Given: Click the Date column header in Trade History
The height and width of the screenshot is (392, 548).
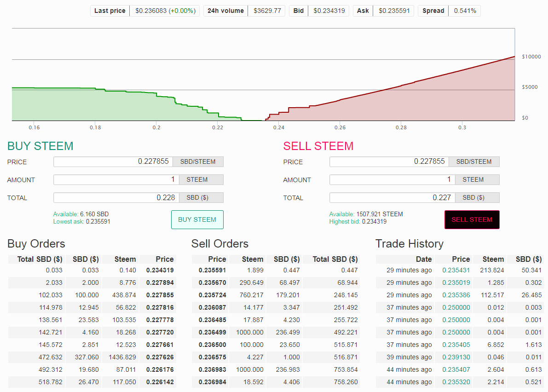Looking at the screenshot, I should click(424, 259).
